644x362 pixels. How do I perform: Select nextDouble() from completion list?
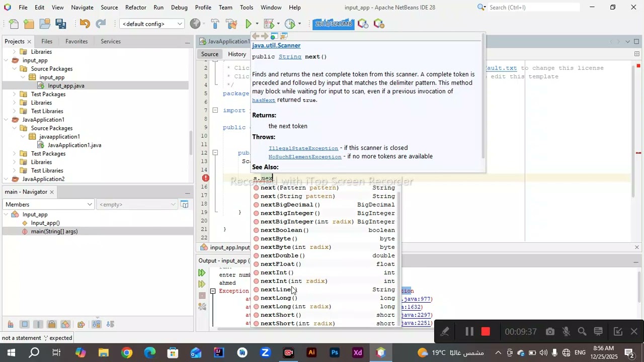point(325,255)
